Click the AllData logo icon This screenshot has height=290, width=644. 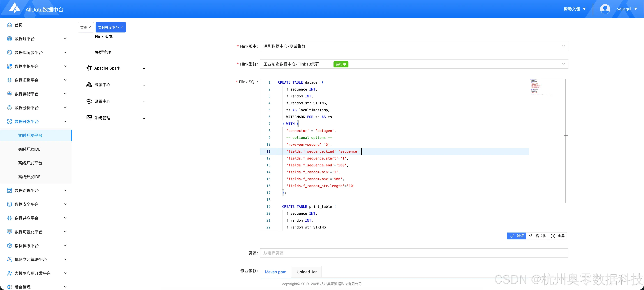point(15,8)
